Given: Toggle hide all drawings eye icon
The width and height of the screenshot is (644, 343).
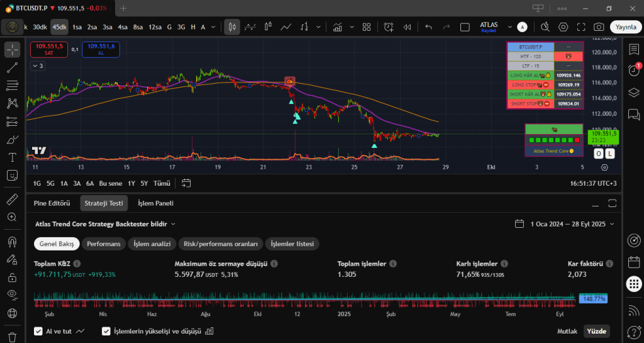Looking at the screenshot, I should pos(12,294).
